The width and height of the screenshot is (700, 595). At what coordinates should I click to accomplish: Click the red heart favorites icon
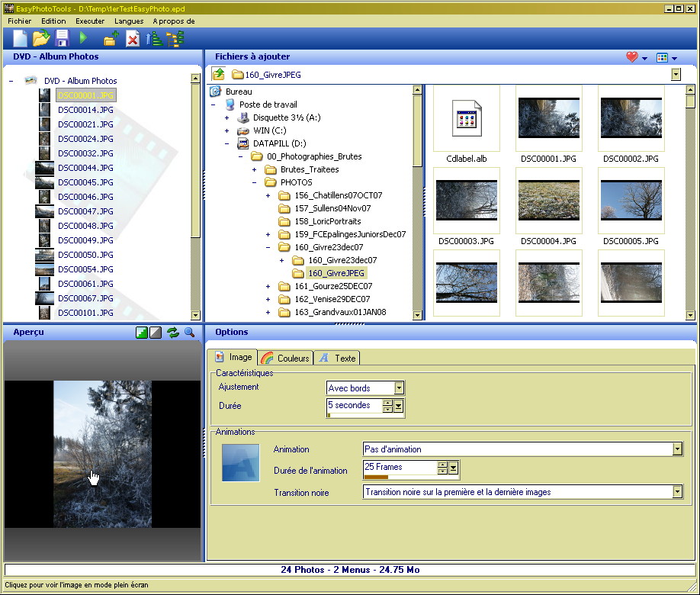click(x=631, y=57)
